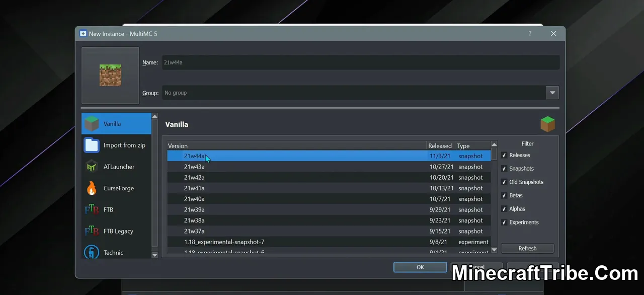The height and width of the screenshot is (295, 644).
Task: Select version 21w41a
Action: 329,188
